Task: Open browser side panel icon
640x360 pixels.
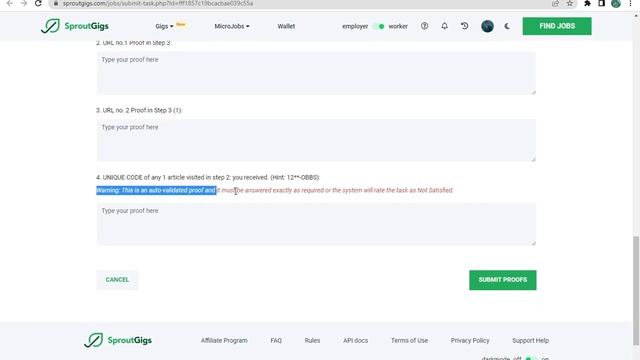Action: click(602, 3)
